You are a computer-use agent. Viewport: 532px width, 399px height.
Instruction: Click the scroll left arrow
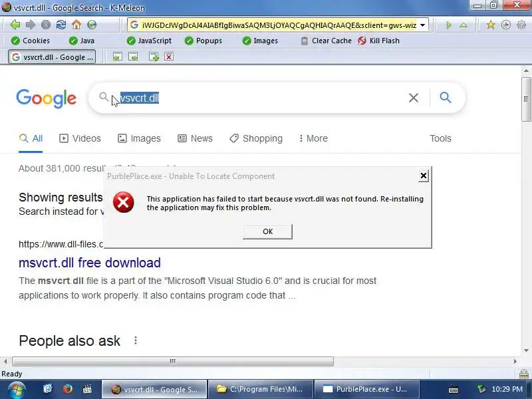pyautogui.click(x=5, y=361)
